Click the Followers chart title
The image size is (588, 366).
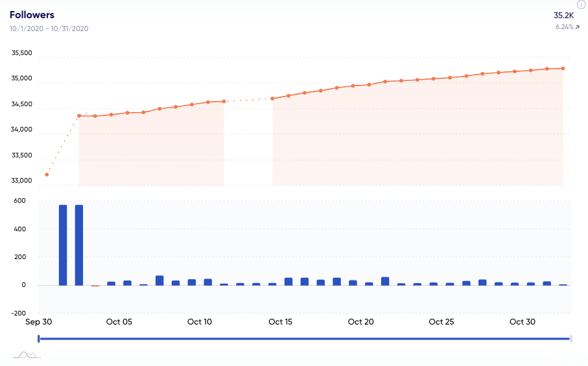(x=32, y=14)
